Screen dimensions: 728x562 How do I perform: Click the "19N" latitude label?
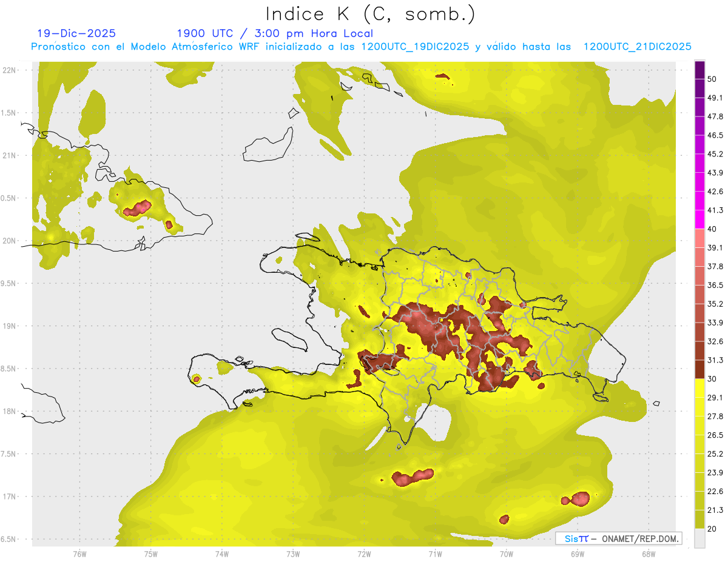point(10,326)
